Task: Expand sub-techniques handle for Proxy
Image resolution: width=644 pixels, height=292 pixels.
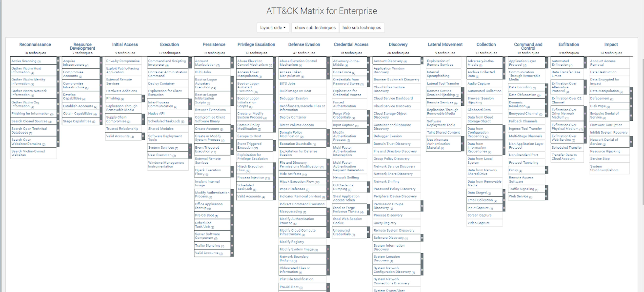Action: pyautogui.click(x=547, y=170)
